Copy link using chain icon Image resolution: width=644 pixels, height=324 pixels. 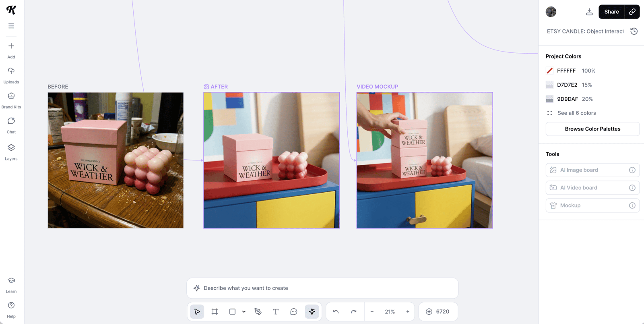coord(632,12)
